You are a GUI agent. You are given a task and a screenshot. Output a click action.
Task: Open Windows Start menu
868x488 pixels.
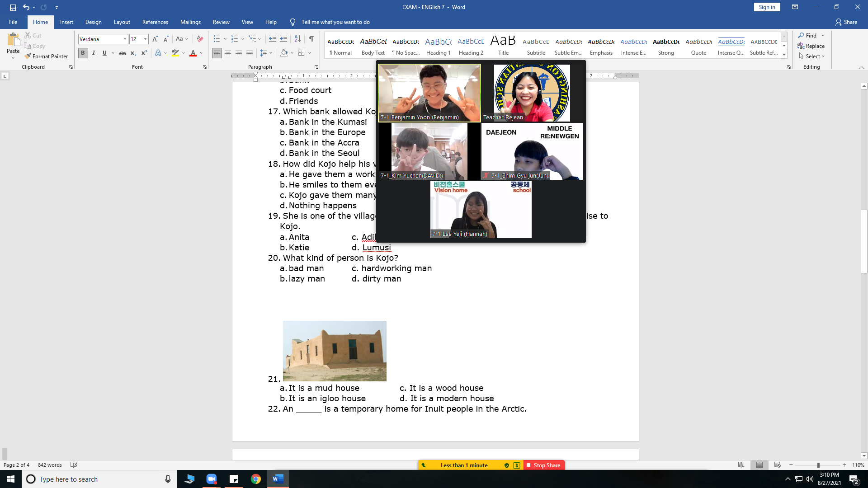11,479
